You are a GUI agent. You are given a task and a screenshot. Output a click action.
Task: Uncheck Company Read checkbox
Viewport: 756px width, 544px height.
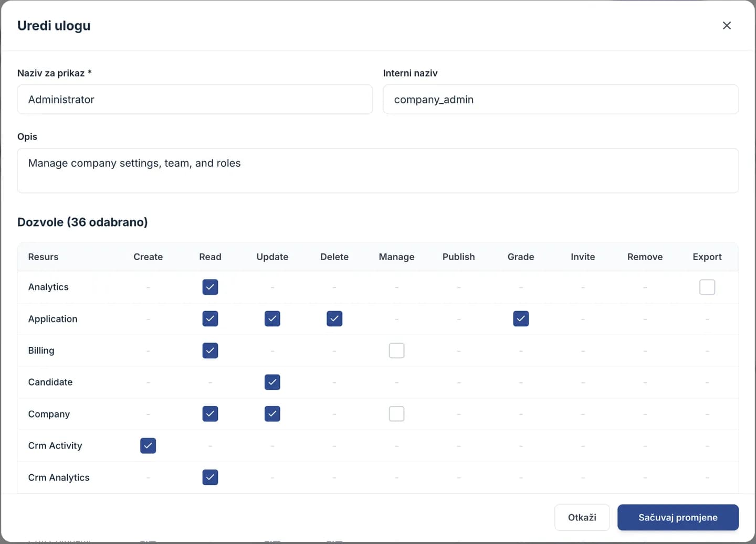click(210, 414)
